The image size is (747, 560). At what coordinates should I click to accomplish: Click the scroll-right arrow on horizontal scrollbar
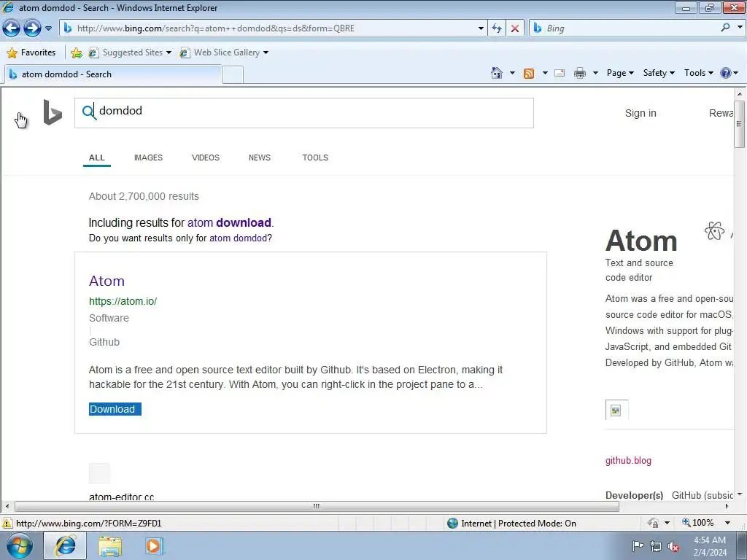pyautogui.click(x=727, y=506)
